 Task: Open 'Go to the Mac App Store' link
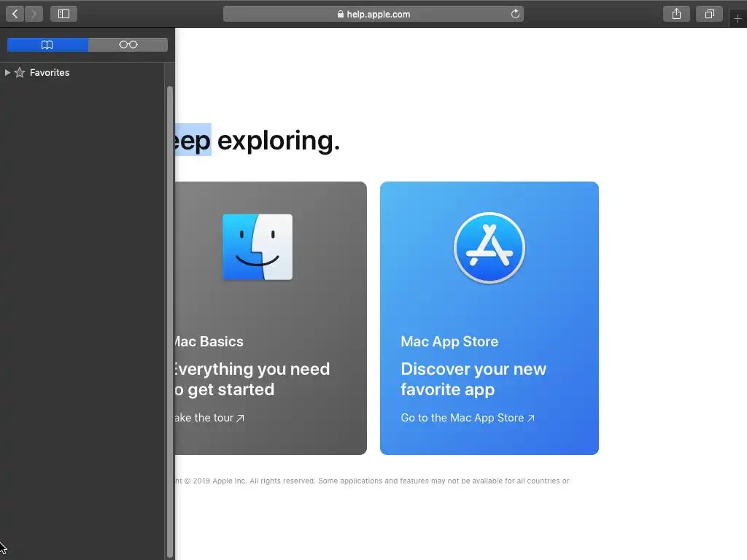coord(468,418)
